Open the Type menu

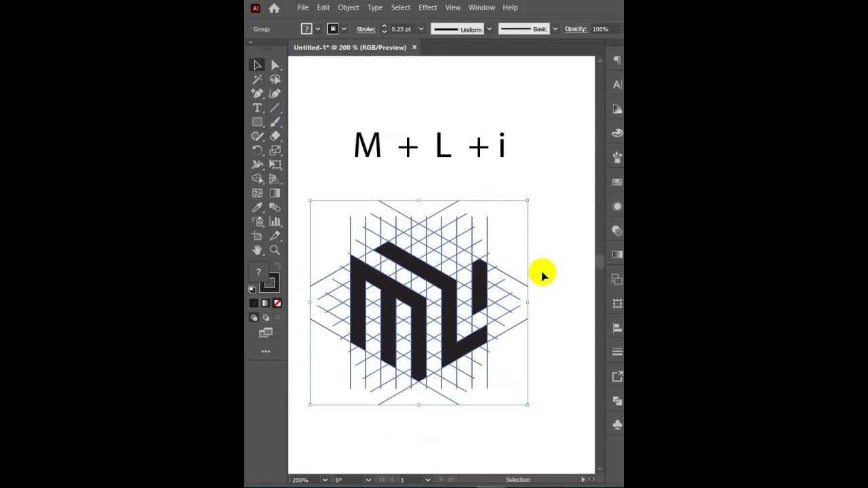tap(375, 7)
